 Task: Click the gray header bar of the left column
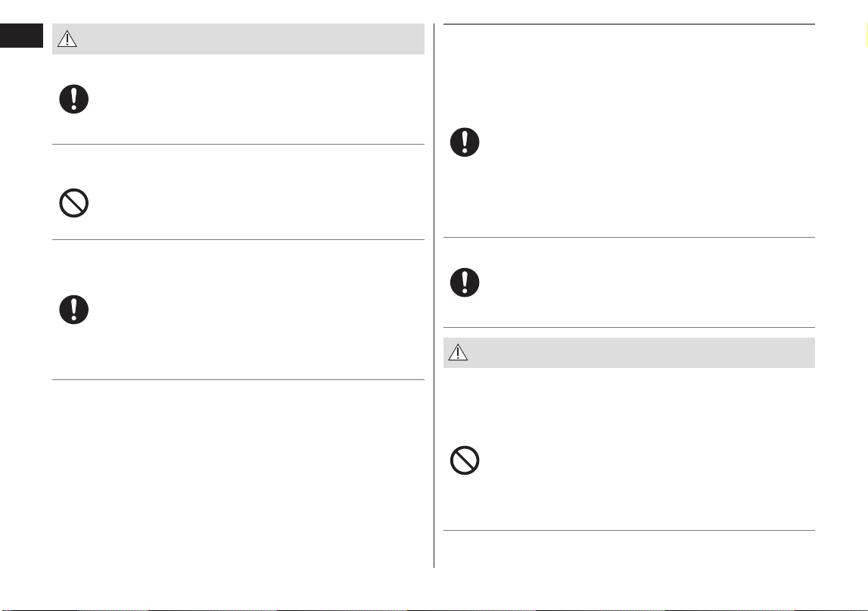[238, 39]
